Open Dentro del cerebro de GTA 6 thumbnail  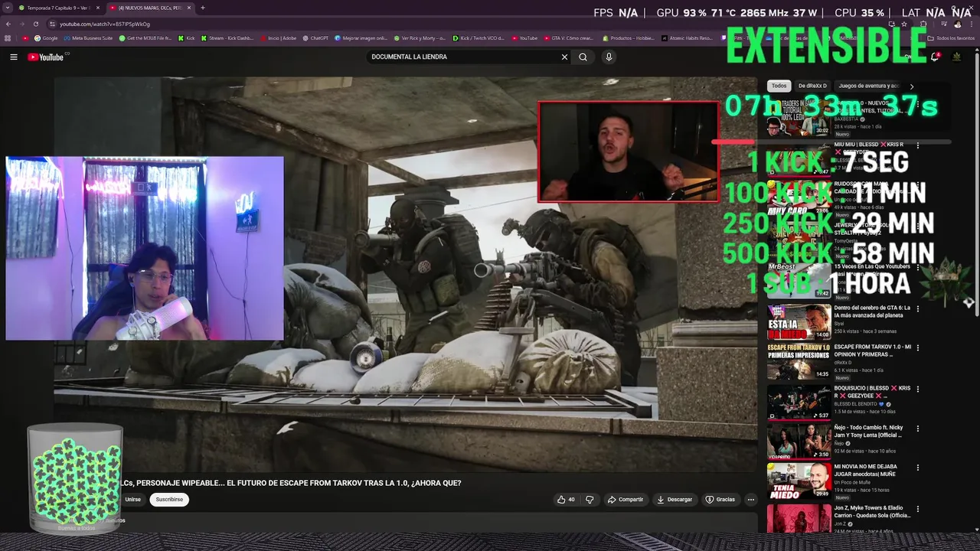(799, 321)
